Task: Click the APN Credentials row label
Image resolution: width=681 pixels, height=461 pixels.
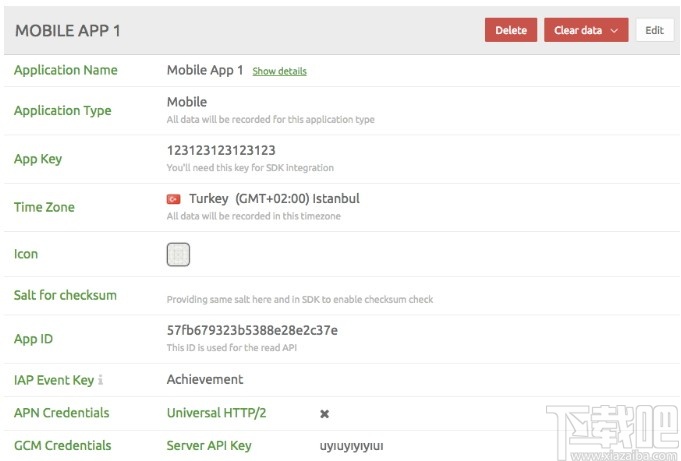Action: [62, 413]
